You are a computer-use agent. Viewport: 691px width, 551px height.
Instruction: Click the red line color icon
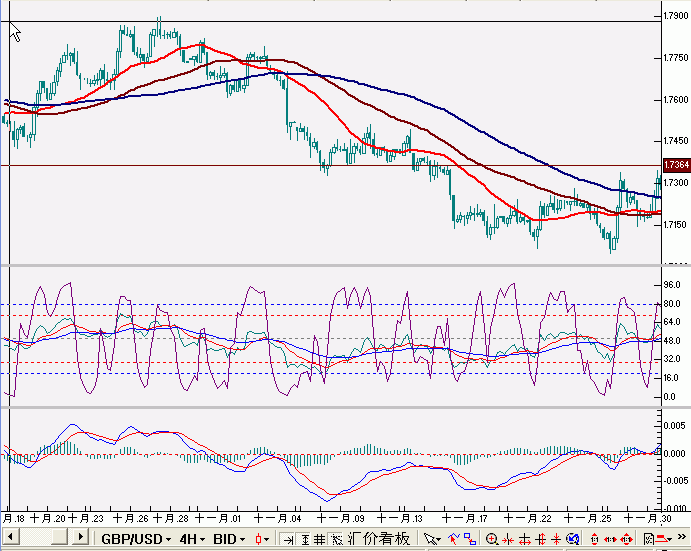[661, 539]
